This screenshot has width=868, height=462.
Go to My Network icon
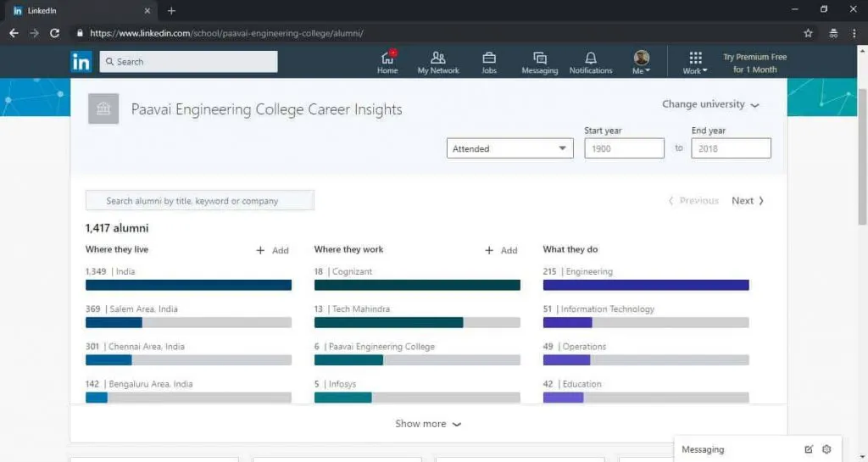(x=438, y=58)
